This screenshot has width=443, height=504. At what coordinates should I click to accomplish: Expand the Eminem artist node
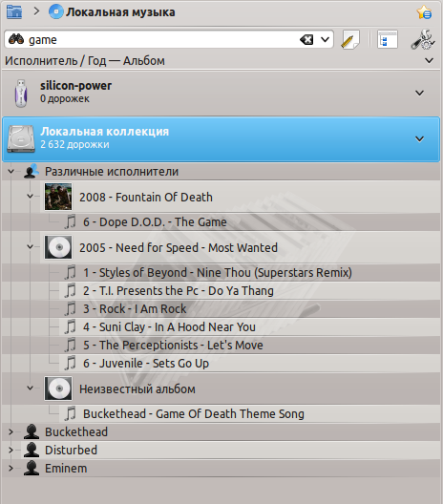click(11, 468)
